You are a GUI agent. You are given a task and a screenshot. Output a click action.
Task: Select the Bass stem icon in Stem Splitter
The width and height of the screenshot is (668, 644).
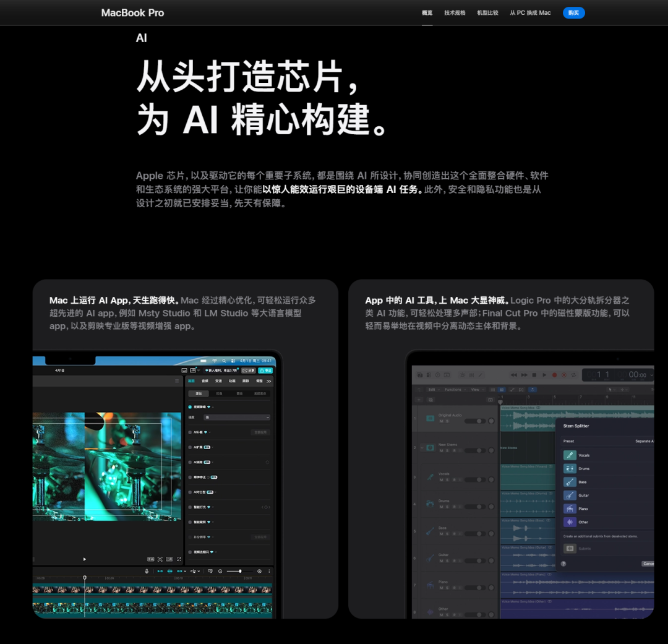570,482
